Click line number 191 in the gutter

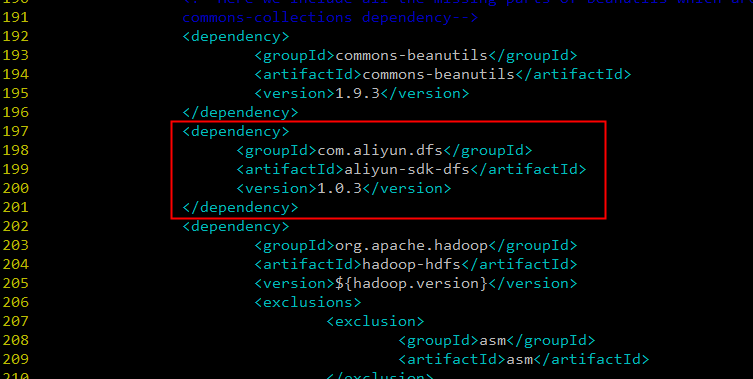[15, 17]
